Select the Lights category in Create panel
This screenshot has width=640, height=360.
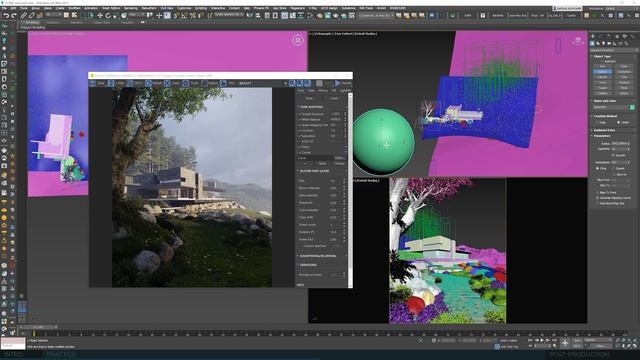(603, 43)
